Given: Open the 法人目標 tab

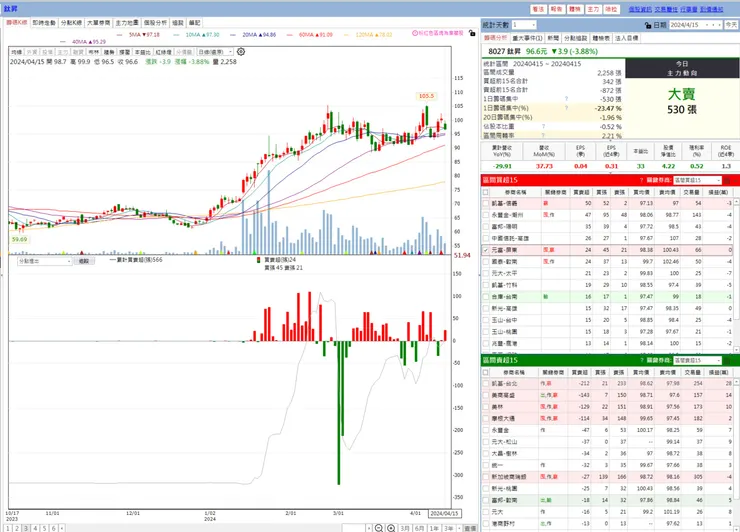Looking at the screenshot, I should pos(627,38).
